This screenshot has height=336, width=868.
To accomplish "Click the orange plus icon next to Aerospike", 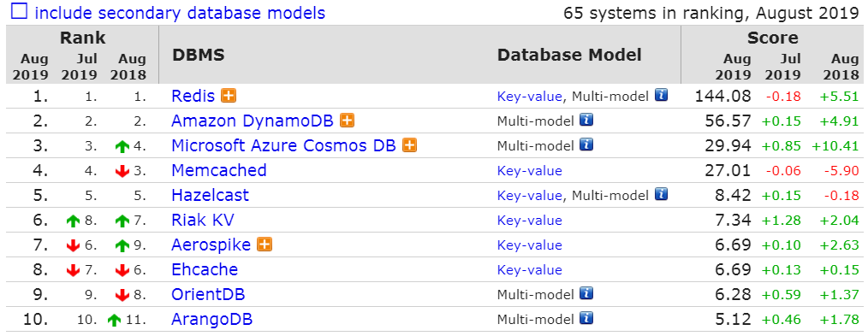I will [265, 245].
